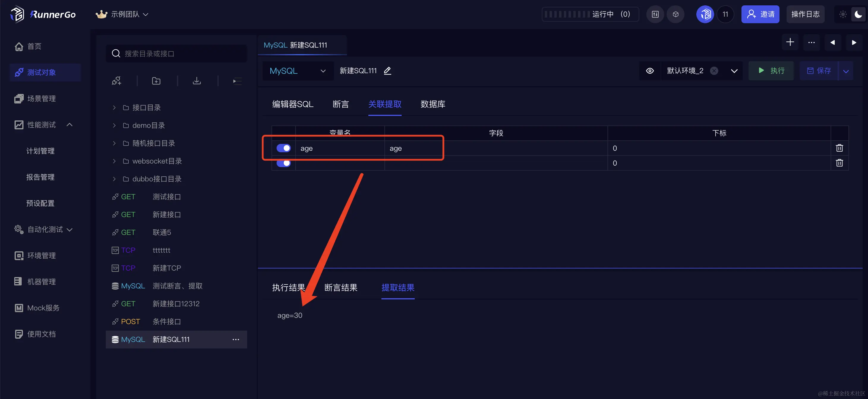
Task: Open the 示例团队 team dropdown
Action: point(125,15)
